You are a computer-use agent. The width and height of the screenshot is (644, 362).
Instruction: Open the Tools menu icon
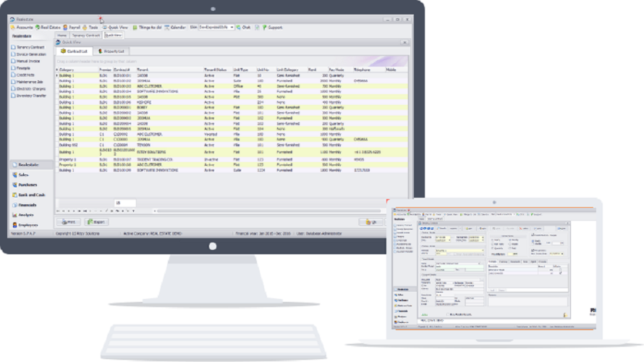tap(90, 28)
